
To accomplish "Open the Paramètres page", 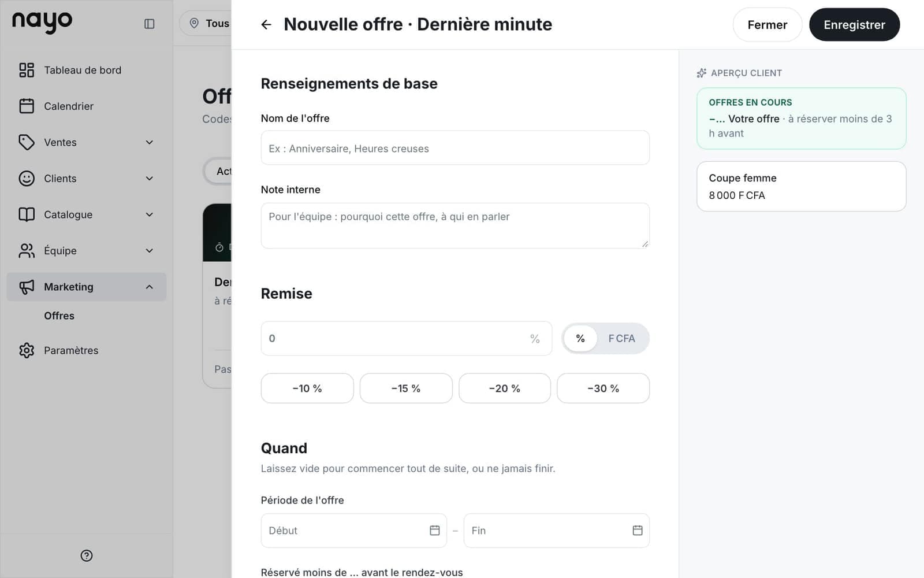I will (x=87, y=350).
